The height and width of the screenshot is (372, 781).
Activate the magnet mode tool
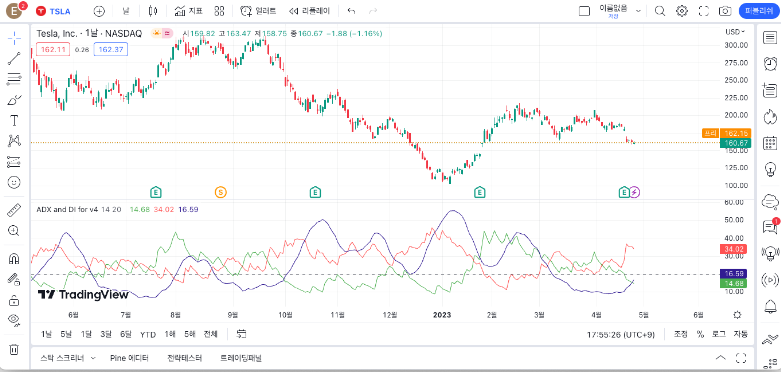coord(14,258)
